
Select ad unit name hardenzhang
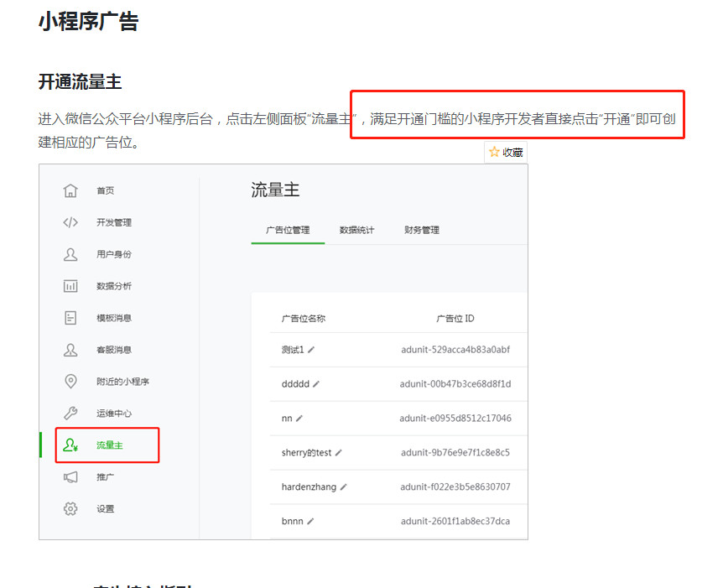coord(309,487)
